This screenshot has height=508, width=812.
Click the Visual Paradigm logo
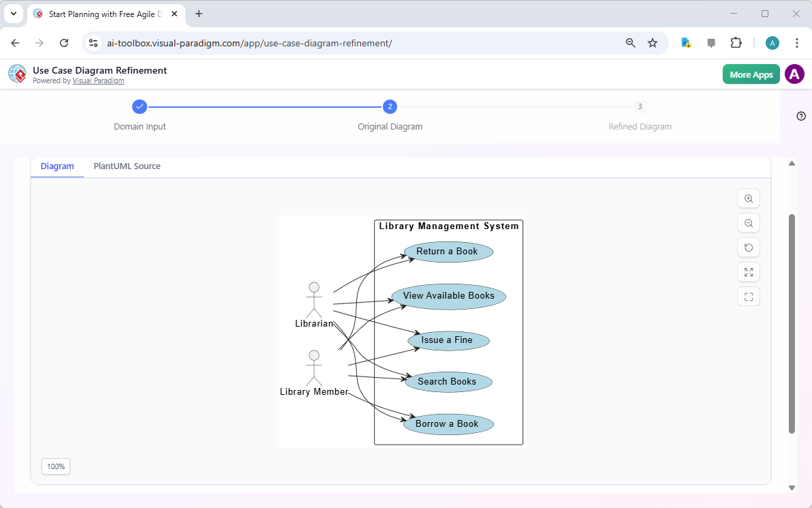coord(17,74)
